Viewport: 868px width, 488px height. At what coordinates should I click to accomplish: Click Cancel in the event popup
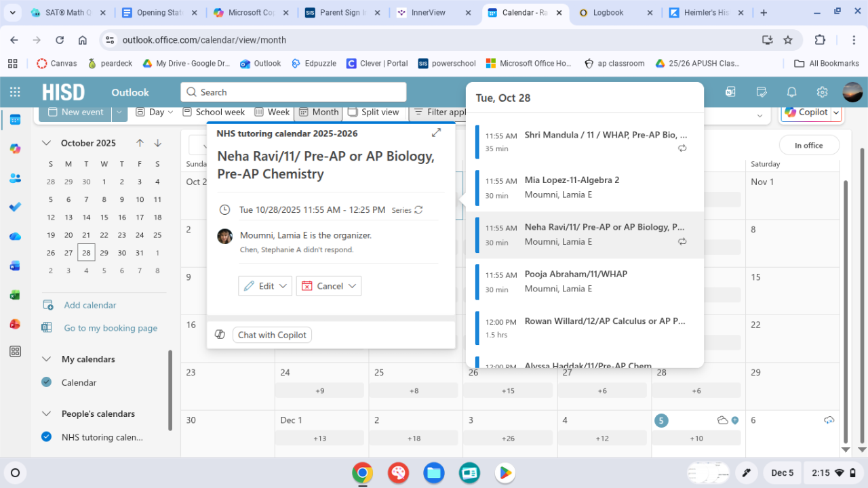[x=321, y=286]
